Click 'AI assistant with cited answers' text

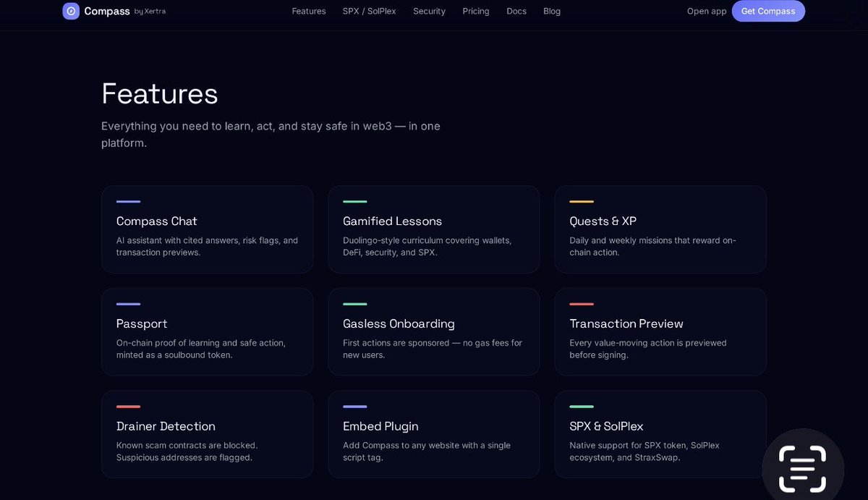pyautogui.click(x=207, y=246)
